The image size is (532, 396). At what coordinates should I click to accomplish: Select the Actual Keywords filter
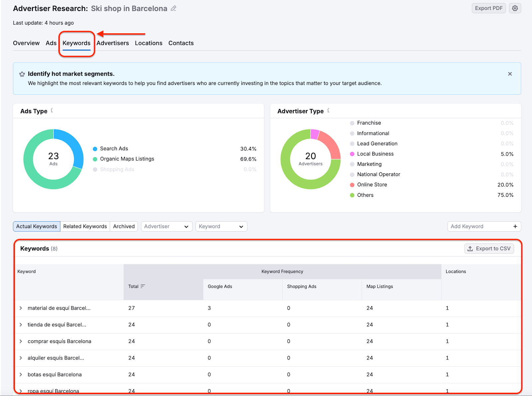36,226
